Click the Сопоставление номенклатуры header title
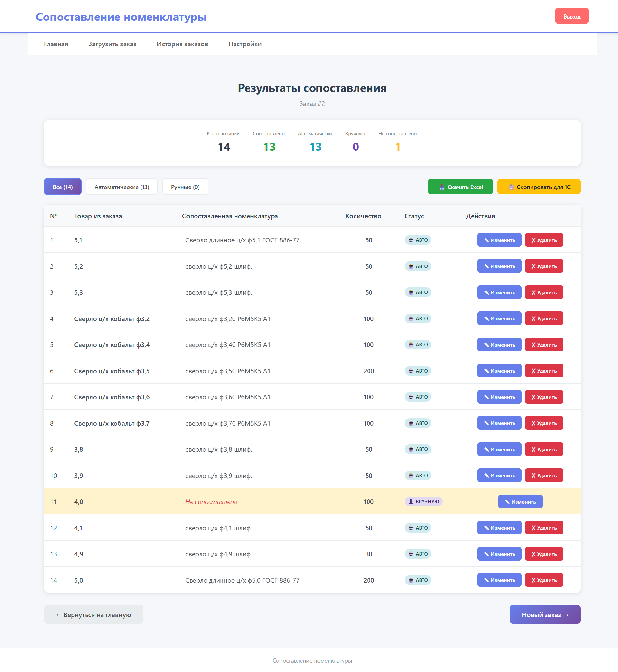The image size is (618, 672). click(121, 17)
